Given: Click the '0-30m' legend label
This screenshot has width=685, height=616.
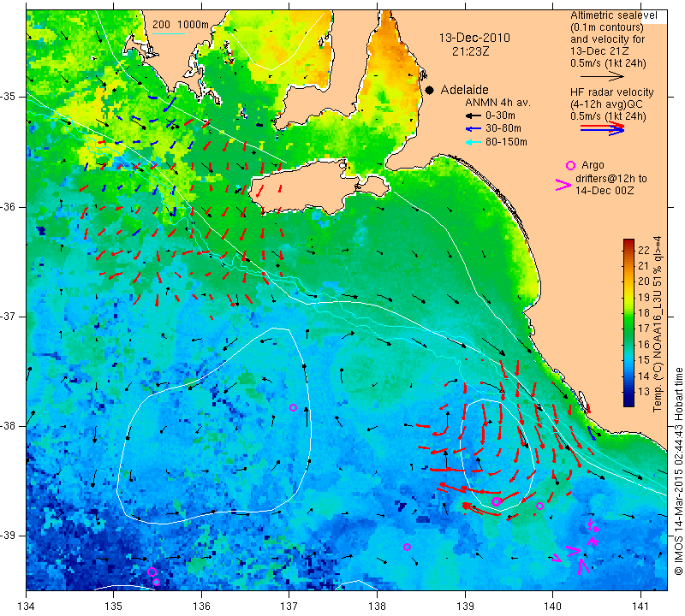Looking at the screenshot, I should (x=500, y=115).
